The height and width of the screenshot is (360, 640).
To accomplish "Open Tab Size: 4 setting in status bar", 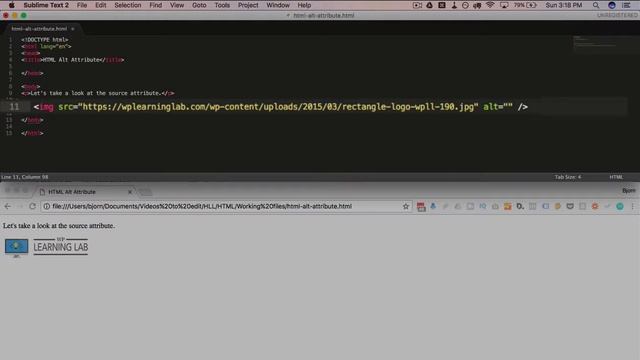I will 568,177.
